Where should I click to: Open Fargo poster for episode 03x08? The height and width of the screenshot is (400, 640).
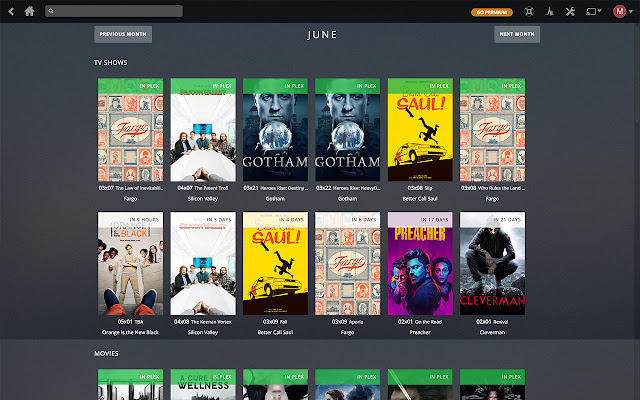(493, 130)
